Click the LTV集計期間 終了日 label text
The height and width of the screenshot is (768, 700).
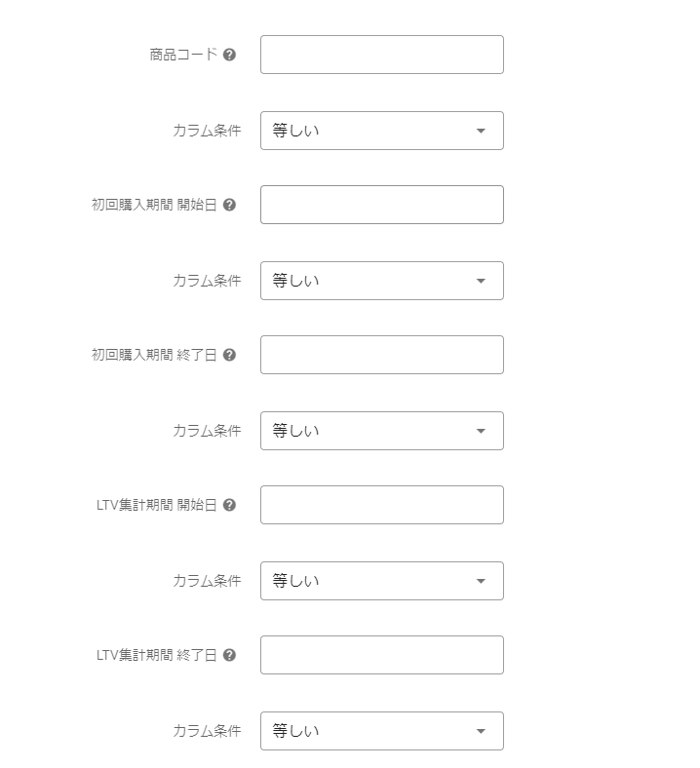coord(156,655)
